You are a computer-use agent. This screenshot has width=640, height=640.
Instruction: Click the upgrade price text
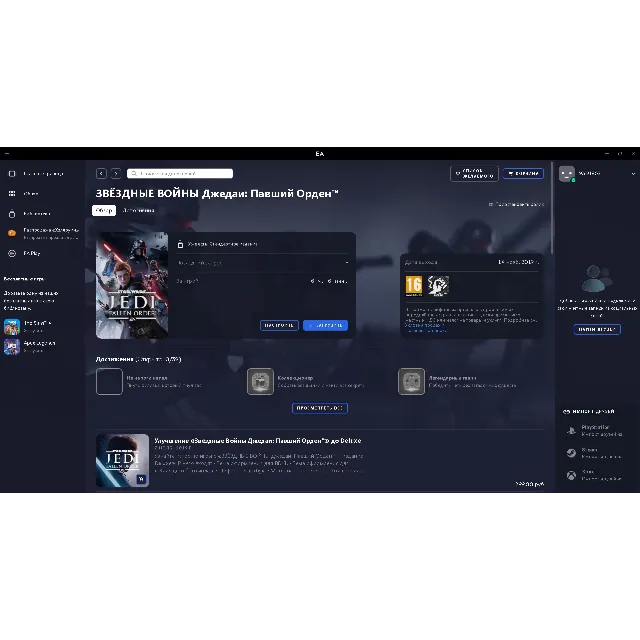[530, 484]
